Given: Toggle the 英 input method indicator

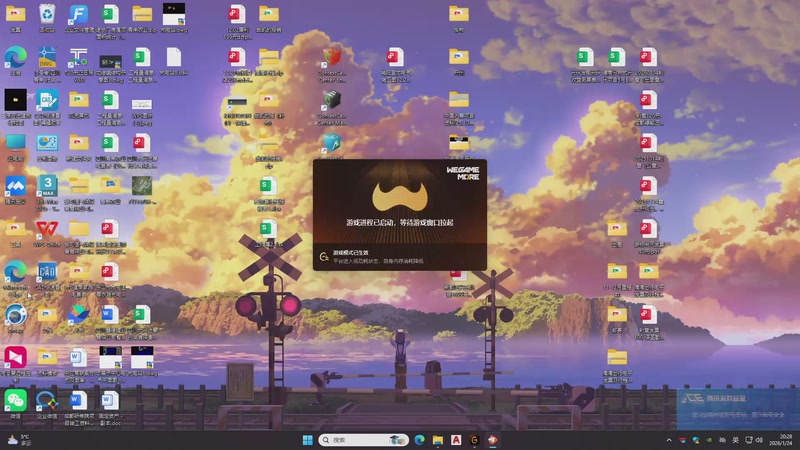Looking at the screenshot, I should click(735, 440).
